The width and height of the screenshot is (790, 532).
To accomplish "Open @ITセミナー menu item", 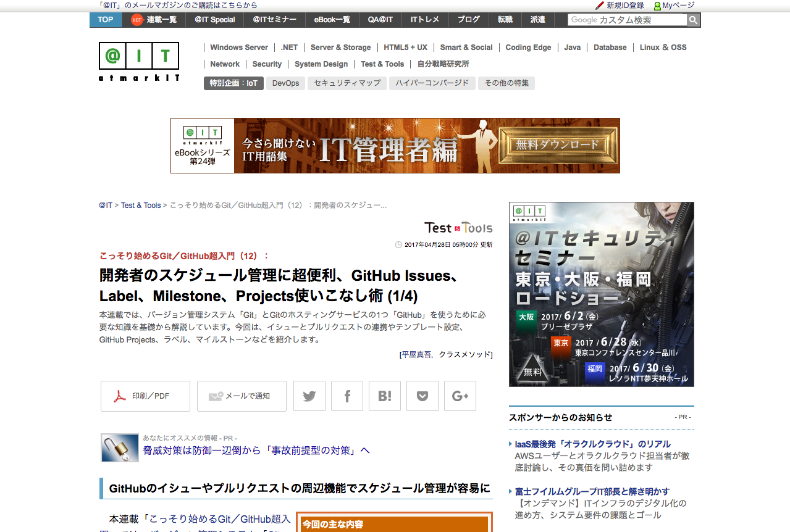I will (x=274, y=20).
